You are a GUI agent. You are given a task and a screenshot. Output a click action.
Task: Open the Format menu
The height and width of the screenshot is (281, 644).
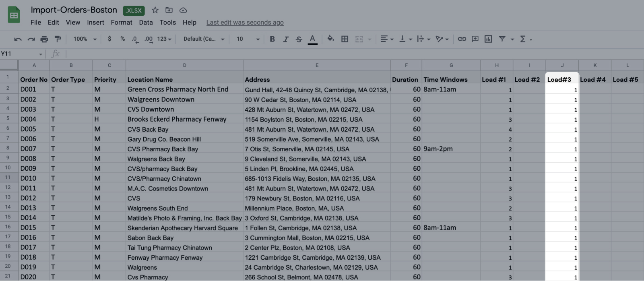(121, 23)
